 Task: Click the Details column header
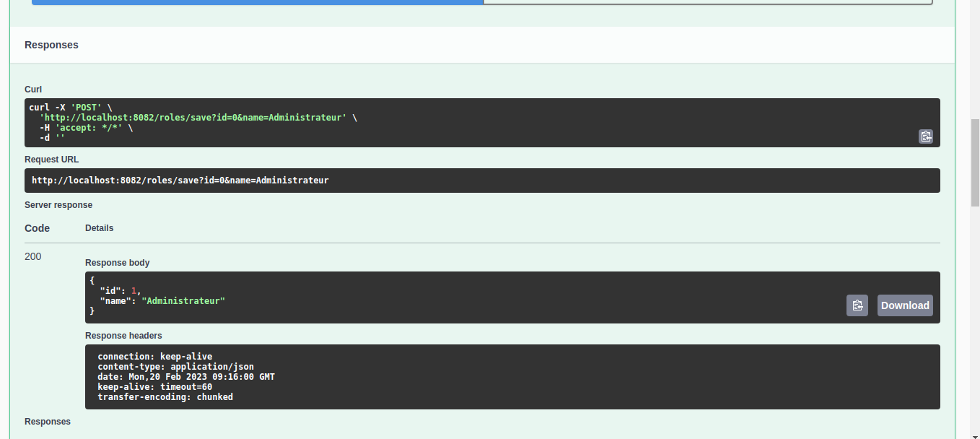coord(99,227)
